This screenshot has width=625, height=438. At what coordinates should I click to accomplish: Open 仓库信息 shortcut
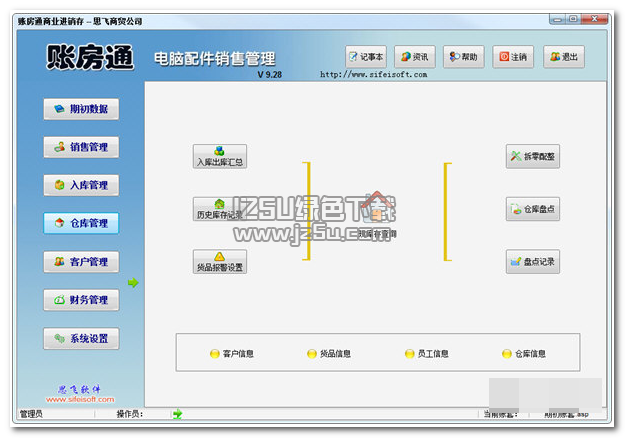524,354
